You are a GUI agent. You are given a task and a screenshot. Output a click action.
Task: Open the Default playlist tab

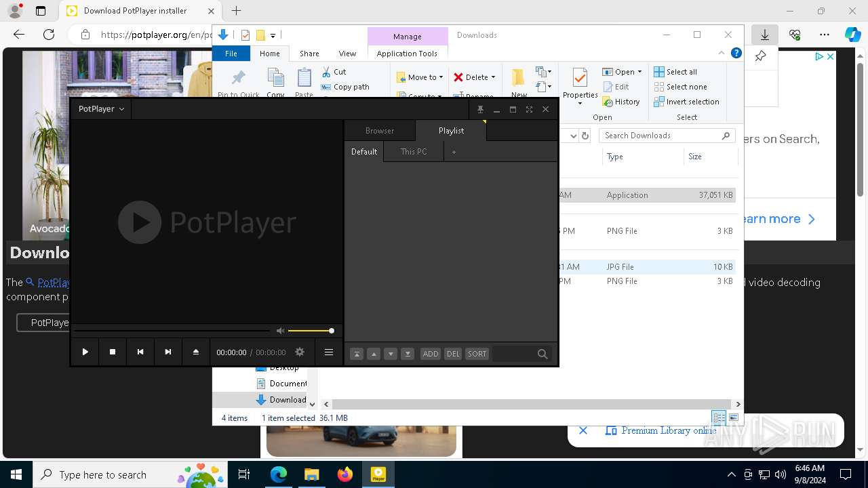(364, 152)
